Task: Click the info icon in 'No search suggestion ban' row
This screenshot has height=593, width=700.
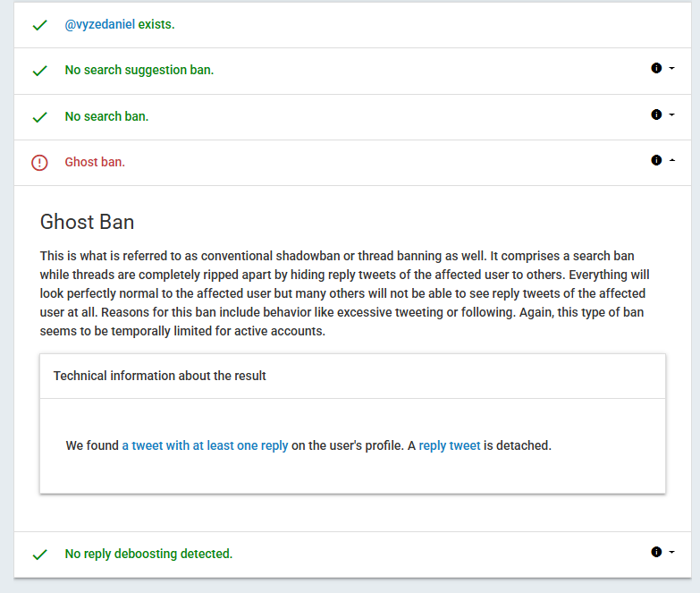Action: [x=656, y=68]
